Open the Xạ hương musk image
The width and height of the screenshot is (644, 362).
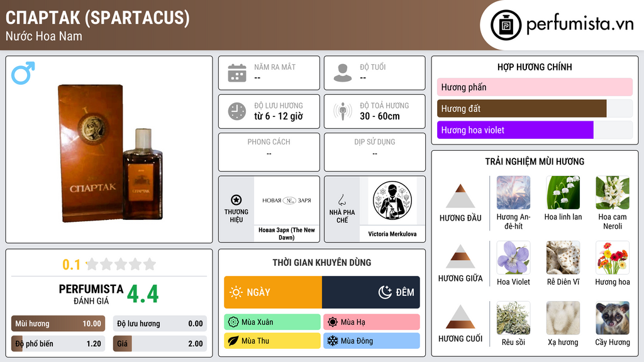[x=563, y=317]
